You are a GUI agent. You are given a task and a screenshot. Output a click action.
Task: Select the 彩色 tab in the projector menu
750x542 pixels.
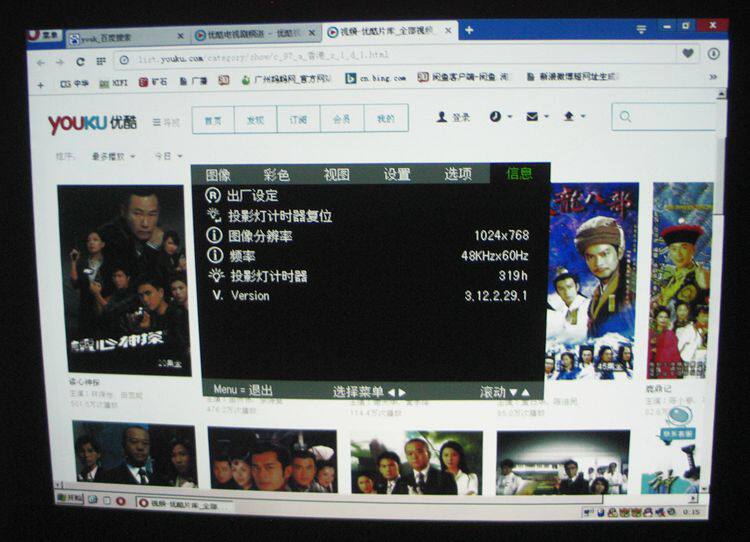tap(276, 175)
